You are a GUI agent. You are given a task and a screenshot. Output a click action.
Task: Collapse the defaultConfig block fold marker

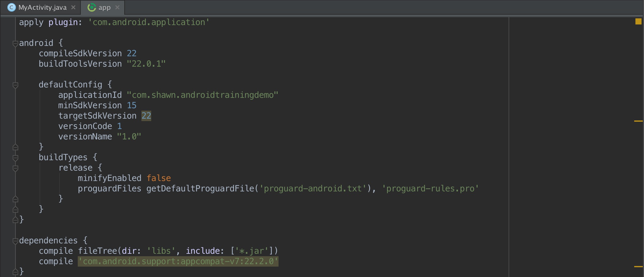click(15, 85)
